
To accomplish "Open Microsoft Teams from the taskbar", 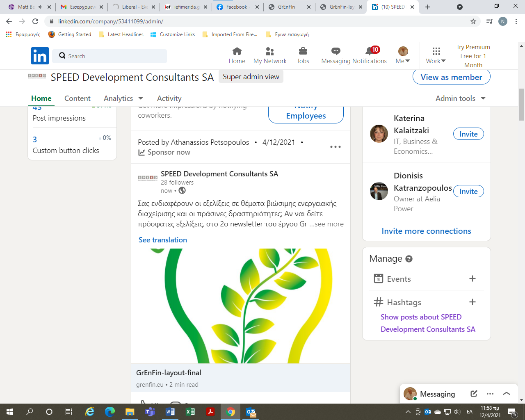I will [150, 412].
